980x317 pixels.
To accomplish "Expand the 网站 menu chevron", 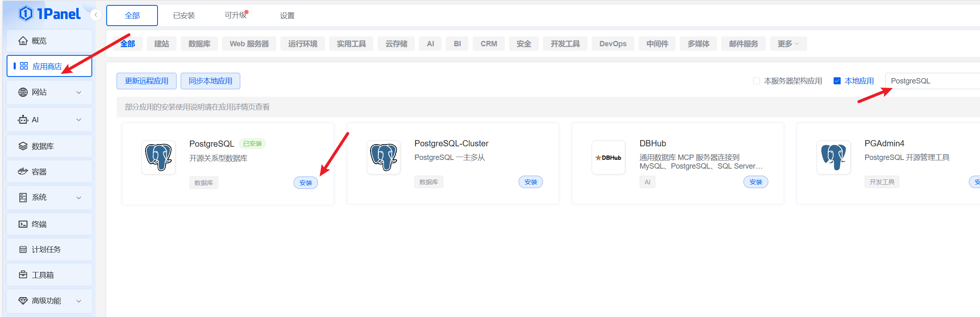I will (x=79, y=93).
